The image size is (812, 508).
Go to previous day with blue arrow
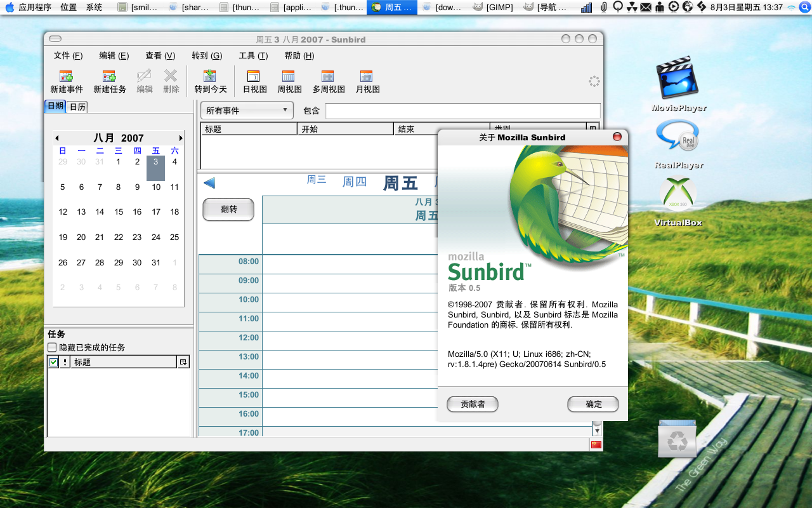coord(209,183)
